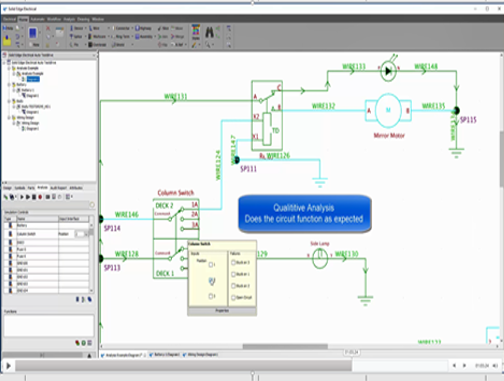The height and width of the screenshot is (381, 504).
Task: Expand the Device dropdown arrow in ribbon
Action: [x=85, y=28]
